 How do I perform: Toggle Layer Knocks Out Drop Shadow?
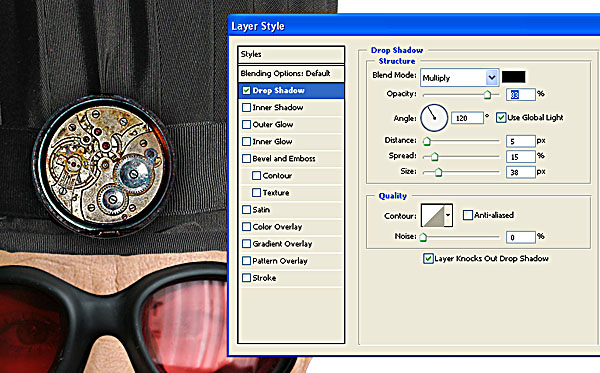[x=428, y=259]
